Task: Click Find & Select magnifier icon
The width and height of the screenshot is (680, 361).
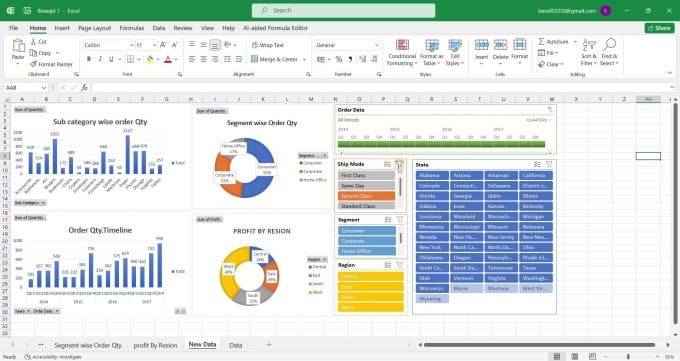Action: coord(609,44)
